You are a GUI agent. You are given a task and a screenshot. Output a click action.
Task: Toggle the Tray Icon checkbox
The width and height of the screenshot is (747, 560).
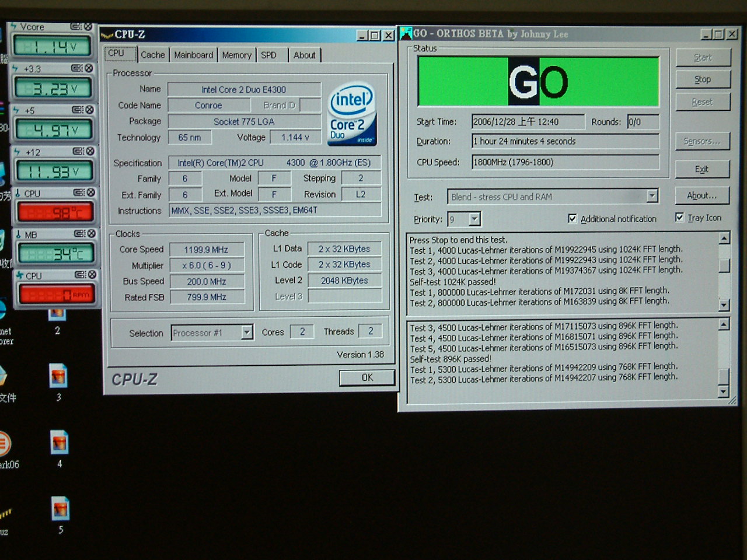click(x=679, y=218)
